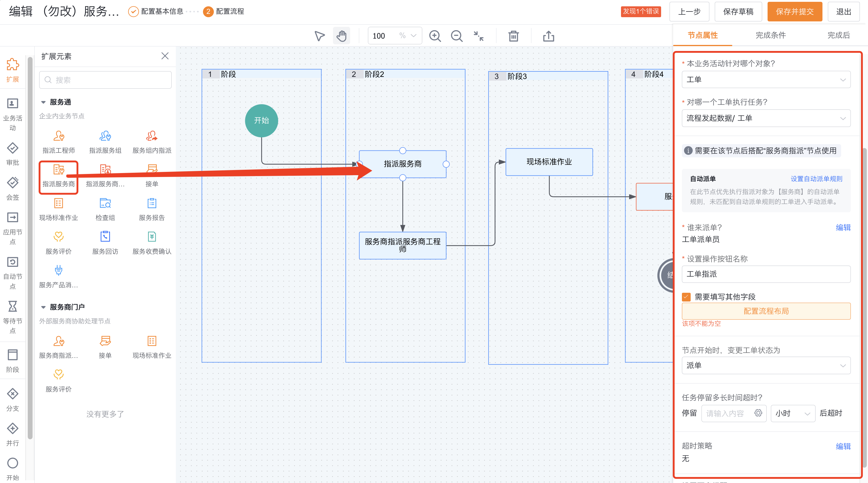Viewport: 868px width, 483px height.
Task: Open 设置自动派单规则 link
Action: coord(816,179)
